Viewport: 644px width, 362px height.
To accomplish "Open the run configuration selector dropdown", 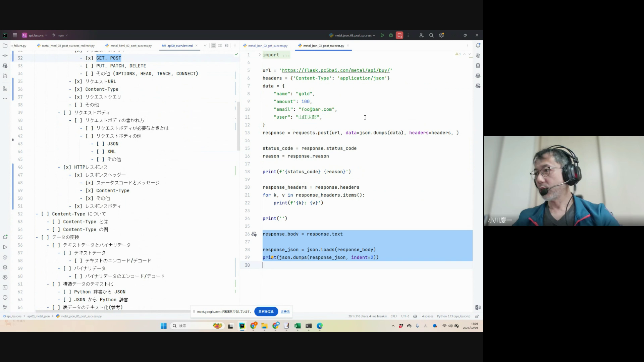I will click(x=352, y=35).
